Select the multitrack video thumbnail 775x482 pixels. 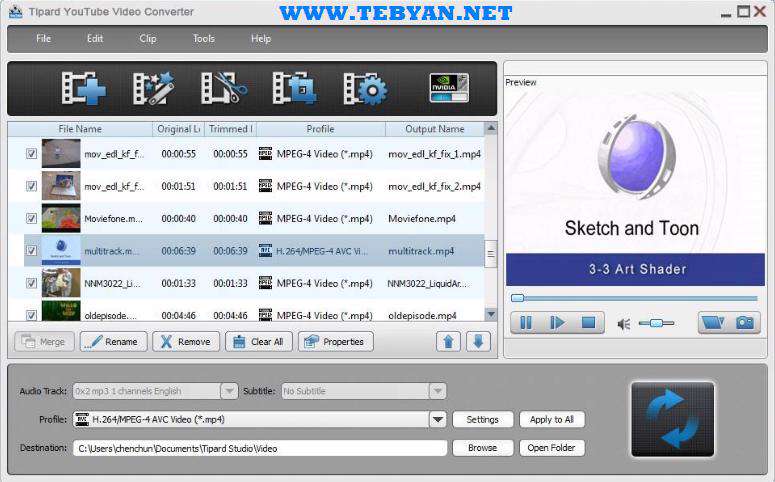pyautogui.click(x=61, y=250)
